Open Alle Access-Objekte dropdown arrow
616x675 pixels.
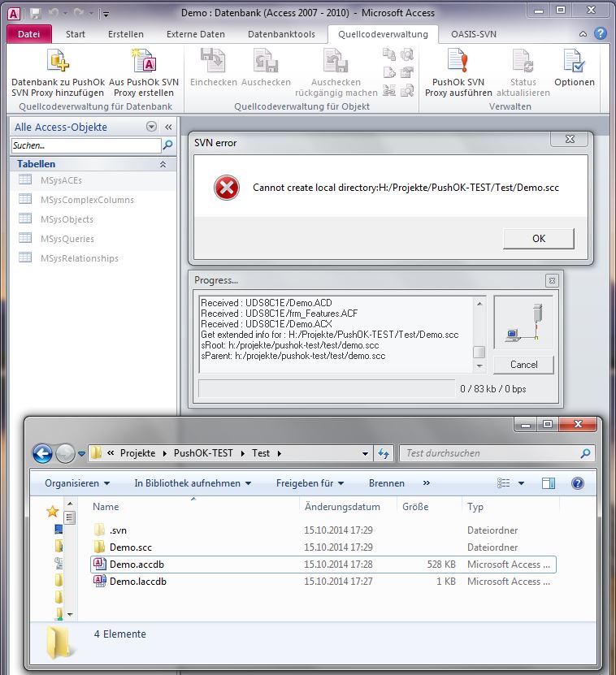click(151, 127)
